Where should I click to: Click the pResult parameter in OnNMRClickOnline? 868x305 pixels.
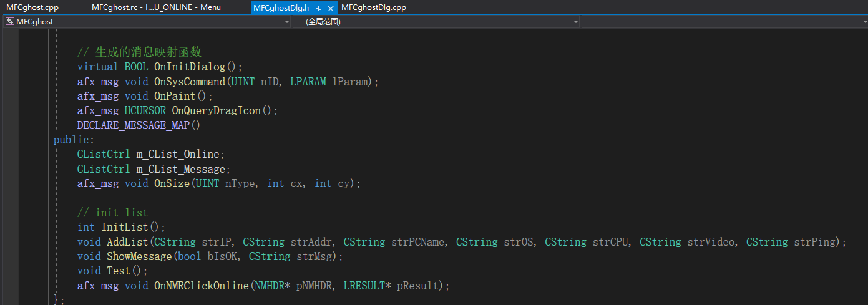(417, 286)
